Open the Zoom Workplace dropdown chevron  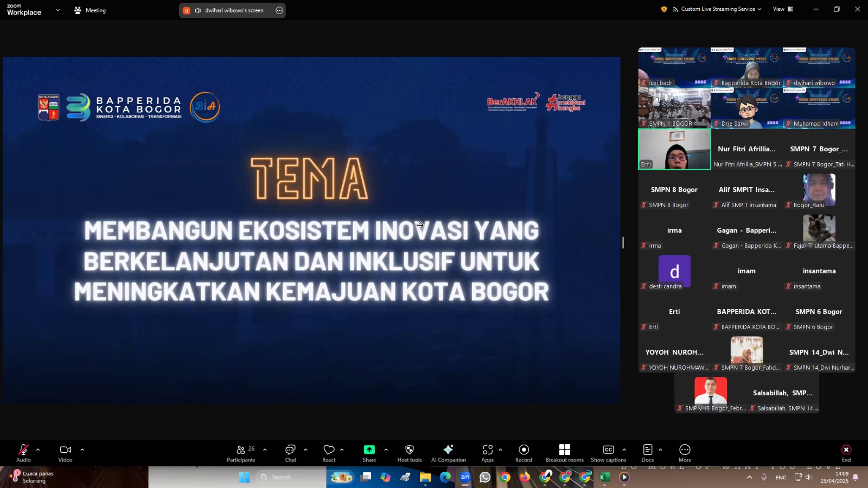pyautogui.click(x=58, y=10)
